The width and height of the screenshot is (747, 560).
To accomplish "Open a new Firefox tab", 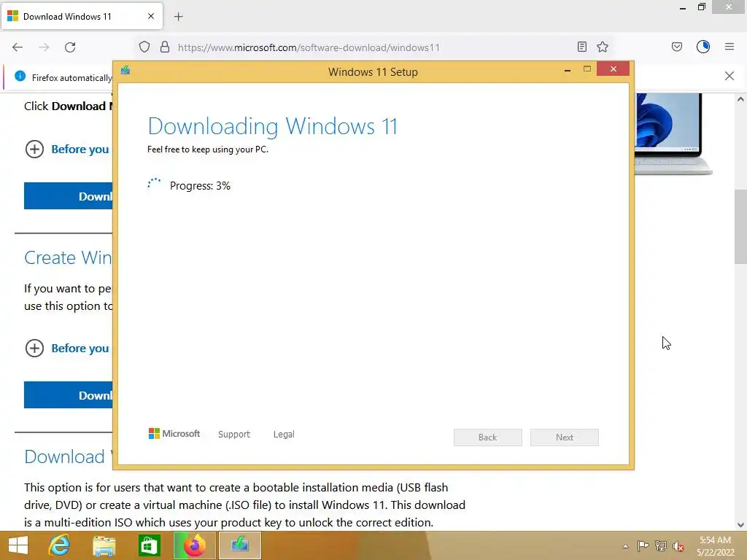I will point(178,17).
